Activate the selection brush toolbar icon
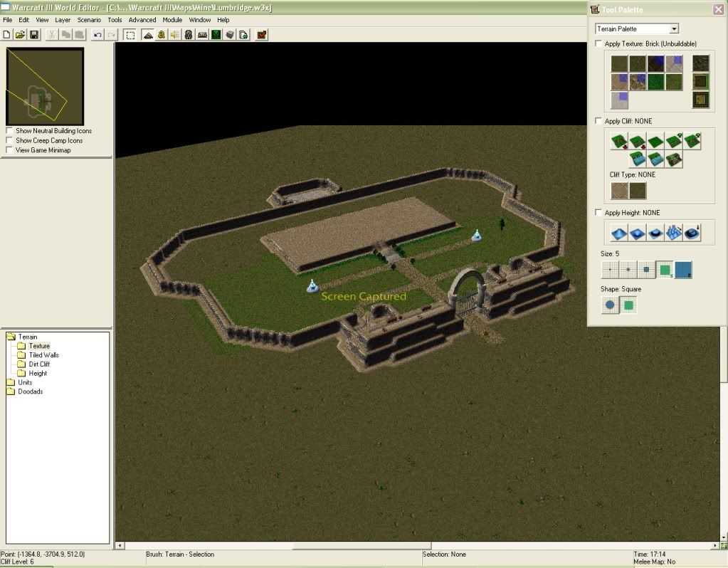Image resolution: width=728 pixels, height=568 pixels. coord(130,35)
